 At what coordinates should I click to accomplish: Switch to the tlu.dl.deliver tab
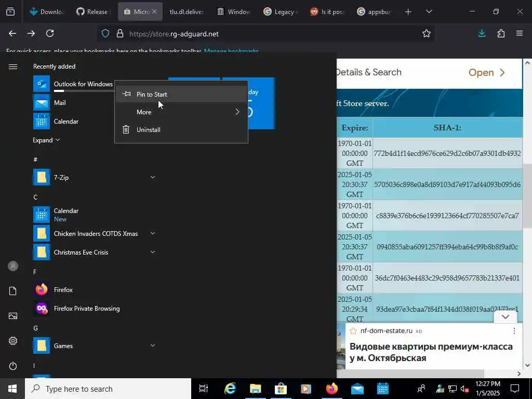tap(187, 12)
